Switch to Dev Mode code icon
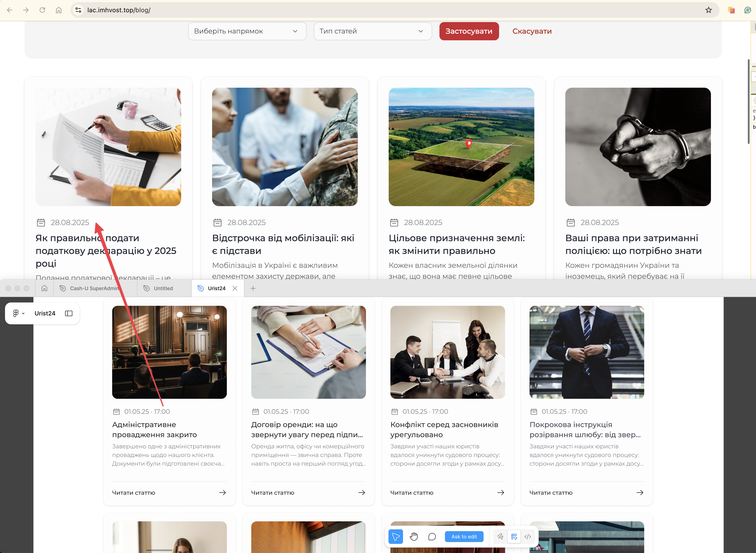The image size is (756, 553). coord(528,537)
